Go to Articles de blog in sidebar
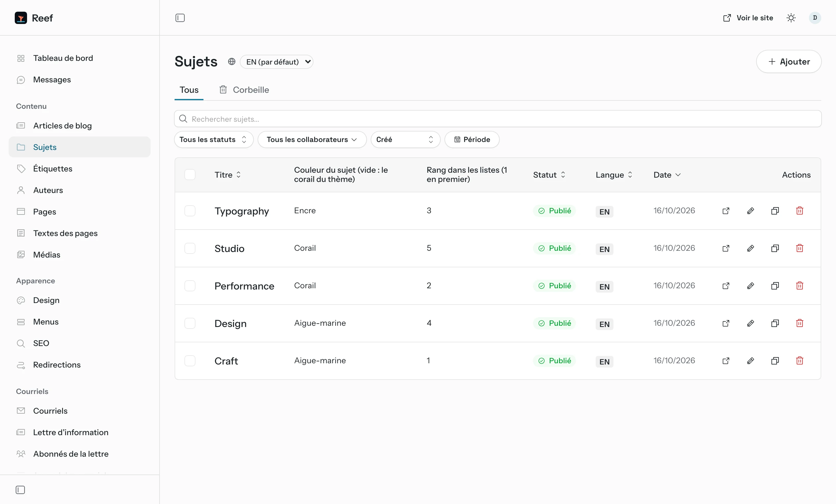 tap(79, 125)
